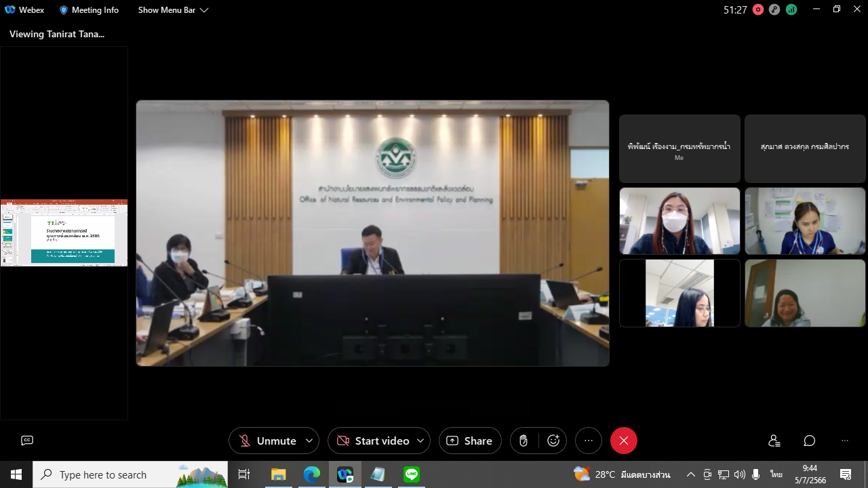Open the Meeting Info tab
868x488 pixels.
coord(89,10)
